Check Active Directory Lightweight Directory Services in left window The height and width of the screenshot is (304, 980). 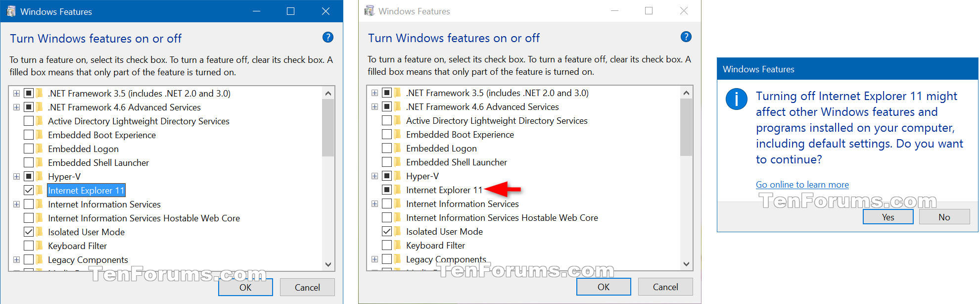[x=29, y=121]
